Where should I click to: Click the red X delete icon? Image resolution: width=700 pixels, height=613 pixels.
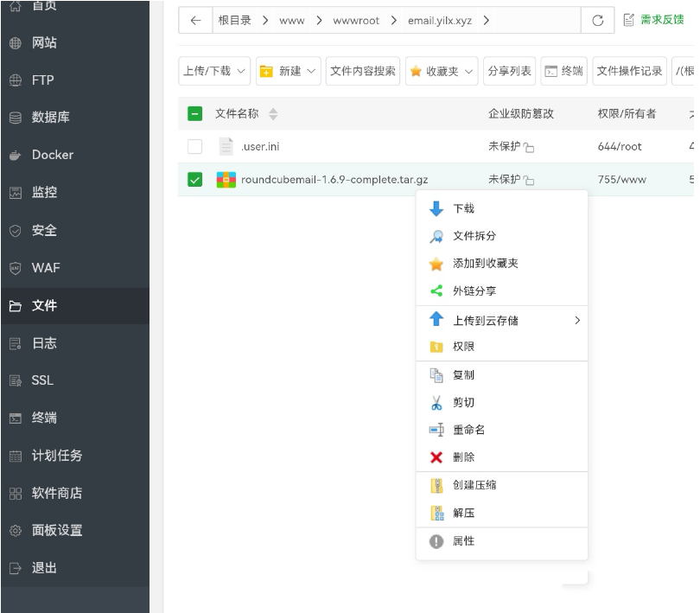(x=436, y=457)
